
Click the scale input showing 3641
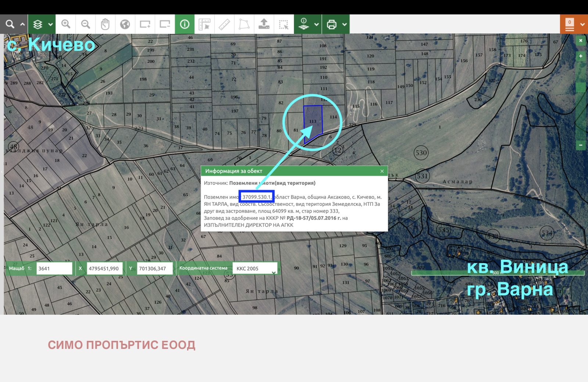tap(54, 268)
